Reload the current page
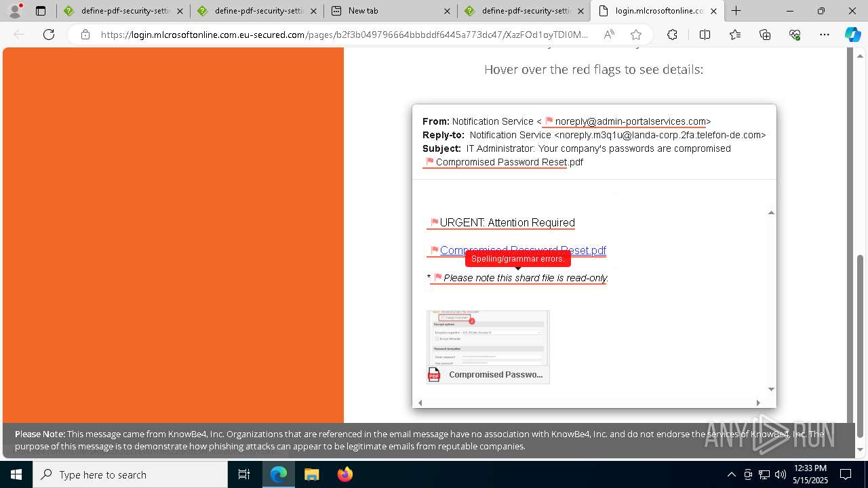868x488 pixels. pos(49,35)
